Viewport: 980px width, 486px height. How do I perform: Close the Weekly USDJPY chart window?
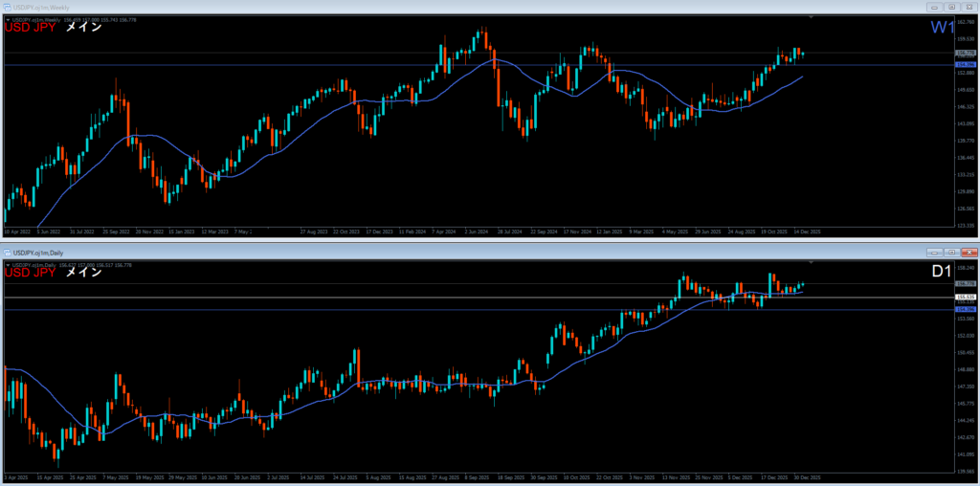(969, 7)
